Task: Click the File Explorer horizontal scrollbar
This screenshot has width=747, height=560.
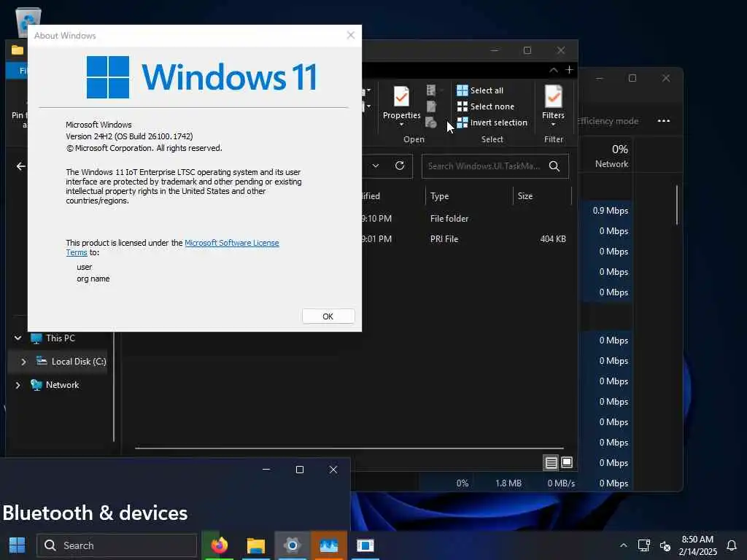Action: [349, 448]
